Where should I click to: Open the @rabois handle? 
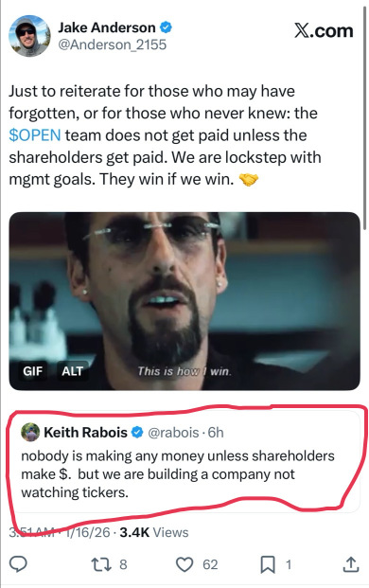coord(173,433)
